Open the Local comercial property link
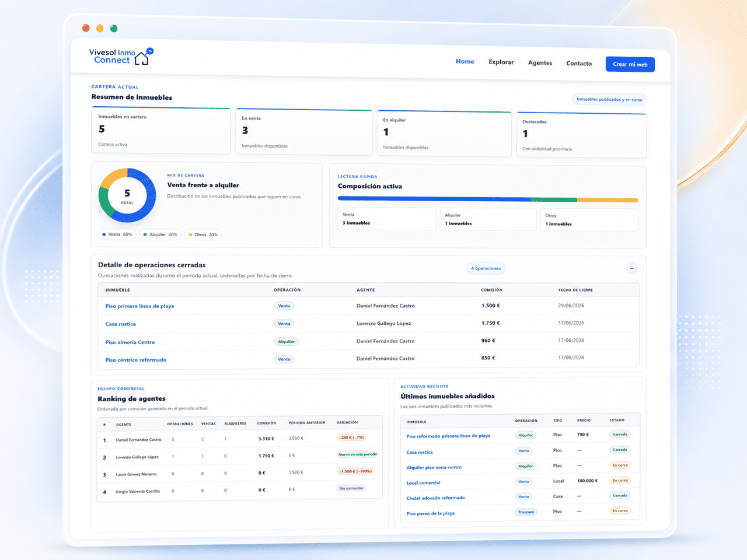Image resolution: width=747 pixels, height=560 pixels. [423, 483]
